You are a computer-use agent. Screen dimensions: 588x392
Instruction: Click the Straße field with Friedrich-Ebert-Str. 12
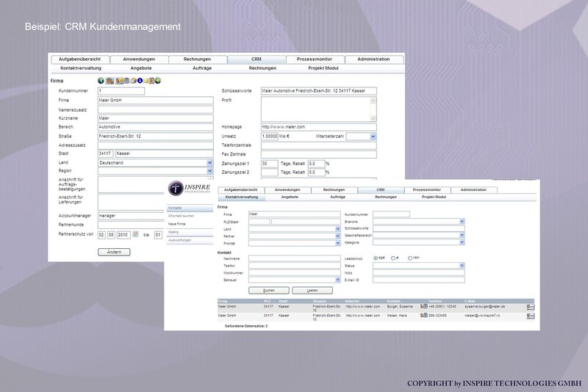156,137
